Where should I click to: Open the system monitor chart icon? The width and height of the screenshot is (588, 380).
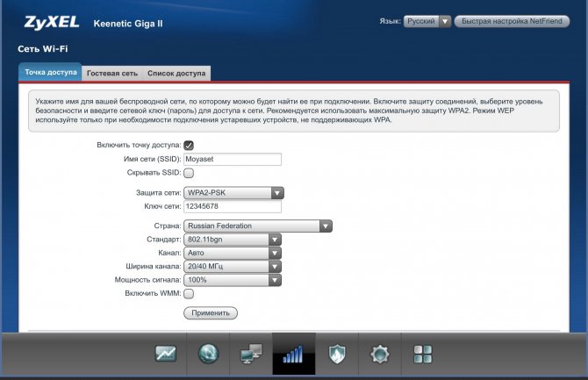coord(165,354)
